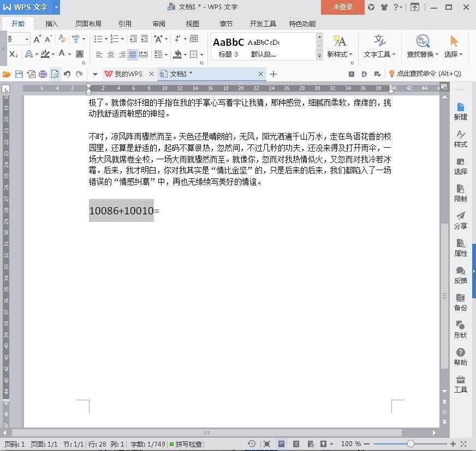Click the Print icon in quick toolbar

pyautogui.click(x=43, y=74)
